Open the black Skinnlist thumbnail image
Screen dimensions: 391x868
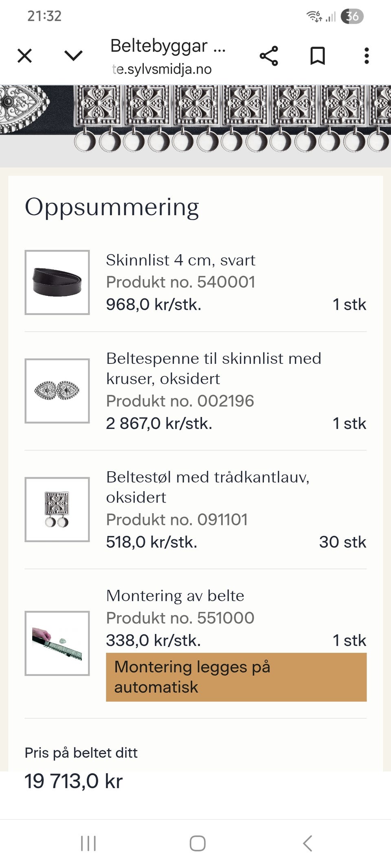click(x=57, y=282)
